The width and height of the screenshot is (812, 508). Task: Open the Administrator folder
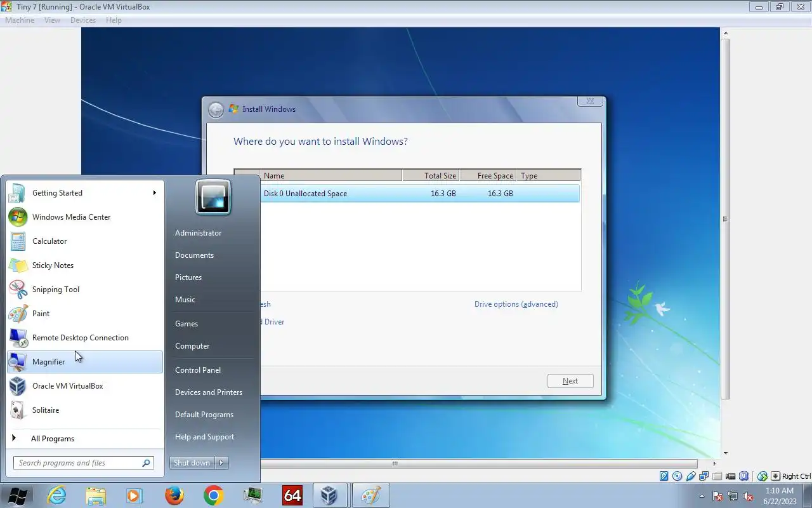coord(199,233)
